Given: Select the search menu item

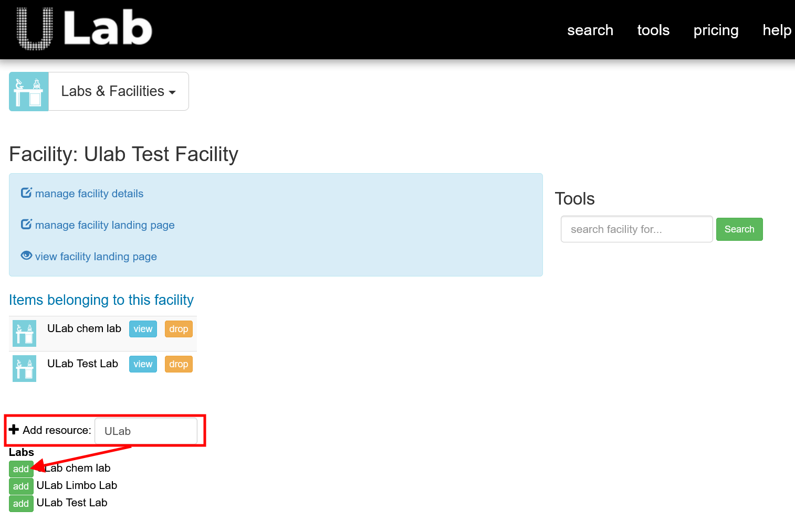Looking at the screenshot, I should click(x=590, y=30).
